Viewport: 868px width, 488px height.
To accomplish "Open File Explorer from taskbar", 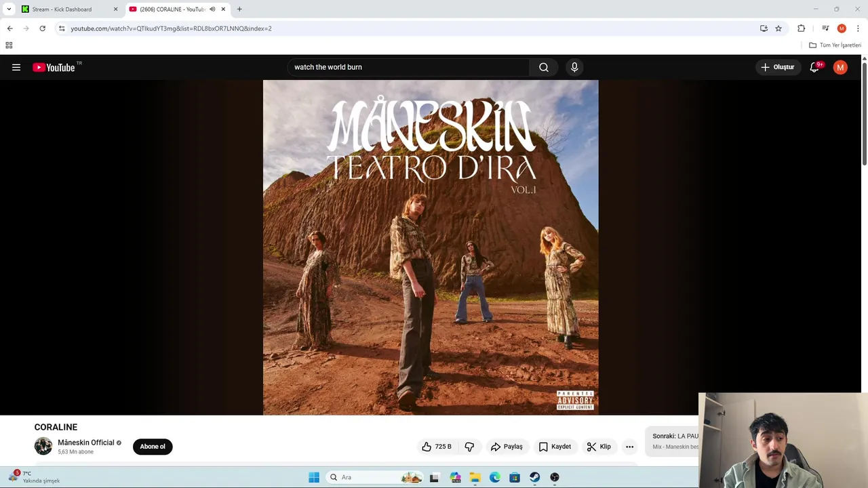I will click(475, 477).
